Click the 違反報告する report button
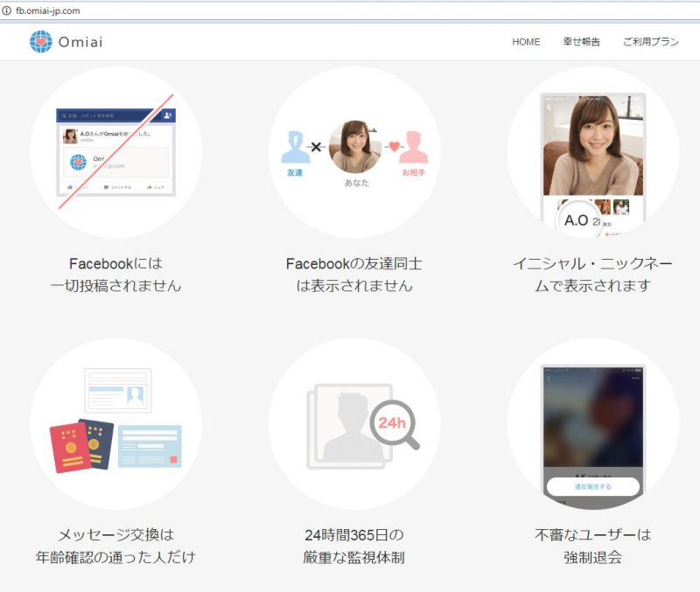The image size is (700, 592). [592, 486]
